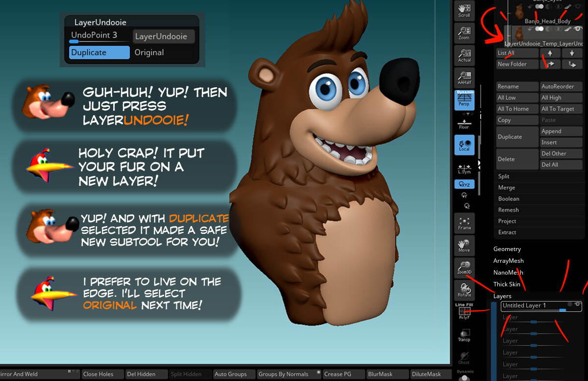The width and height of the screenshot is (588, 381).
Task: Adjust the UndoPoint 3 slider
Action: [x=99, y=36]
